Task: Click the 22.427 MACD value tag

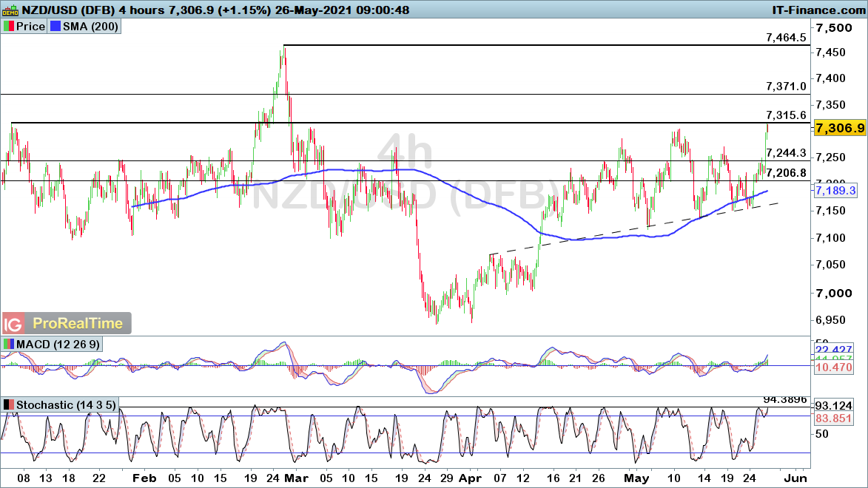Action: click(x=834, y=350)
